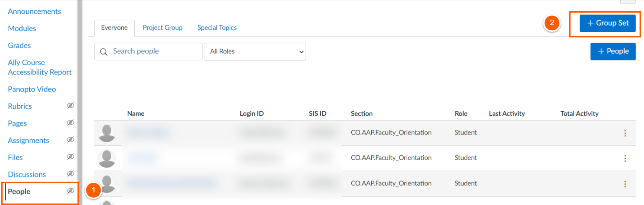Click third student's avatar
Screen dimensions: 644x205
[x=107, y=184]
